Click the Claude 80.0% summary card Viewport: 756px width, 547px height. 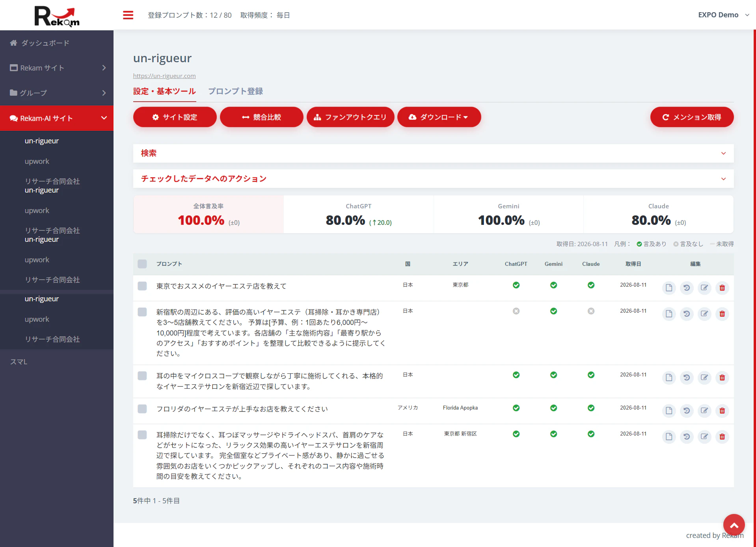pyautogui.click(x=659, y=214)
